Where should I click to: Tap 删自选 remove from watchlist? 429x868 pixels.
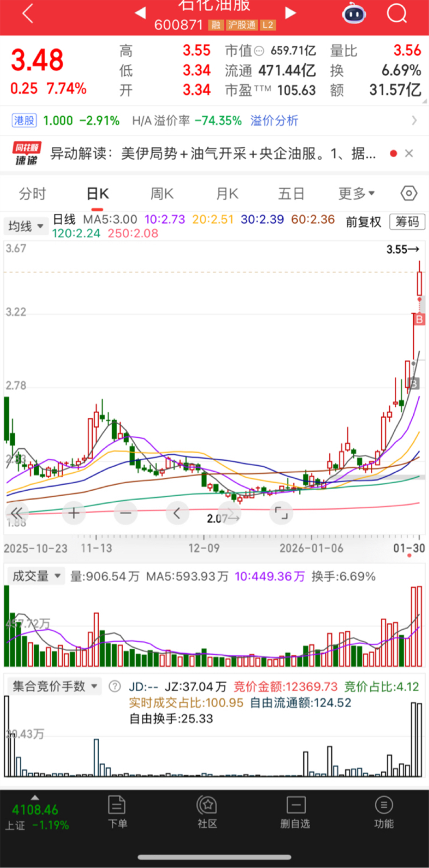coord(295,812)
